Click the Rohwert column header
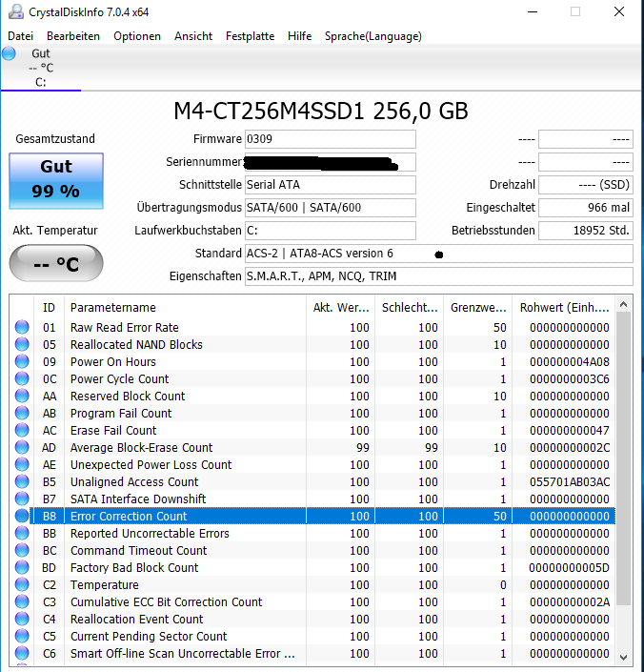Screen dimensions: 644x672 (x=564, y=307)
